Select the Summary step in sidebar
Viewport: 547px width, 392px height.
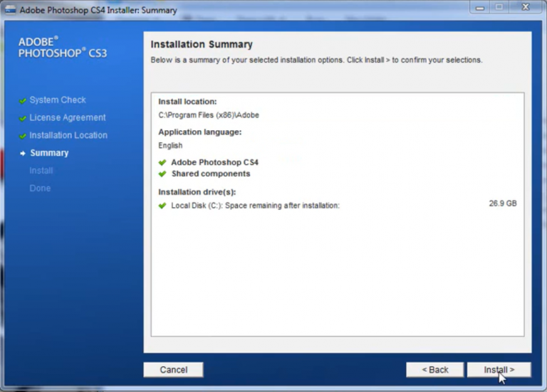[x=49, y=153]
